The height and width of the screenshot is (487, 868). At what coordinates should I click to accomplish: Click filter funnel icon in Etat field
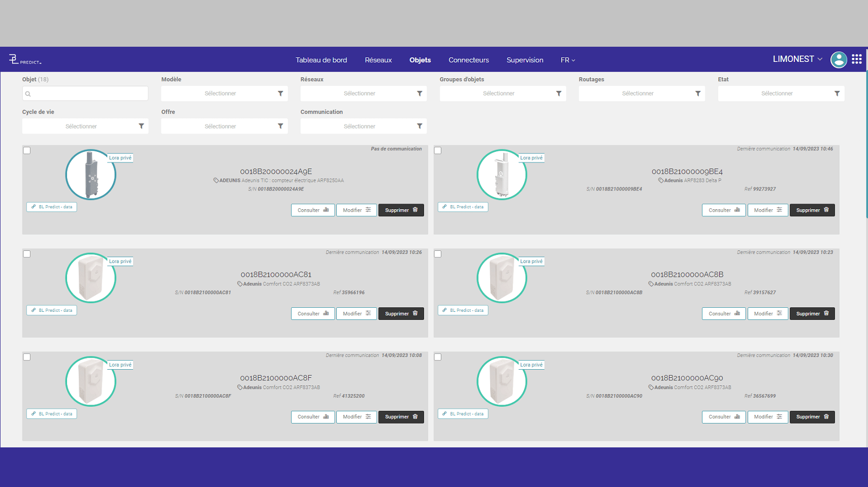coord(837,93)
